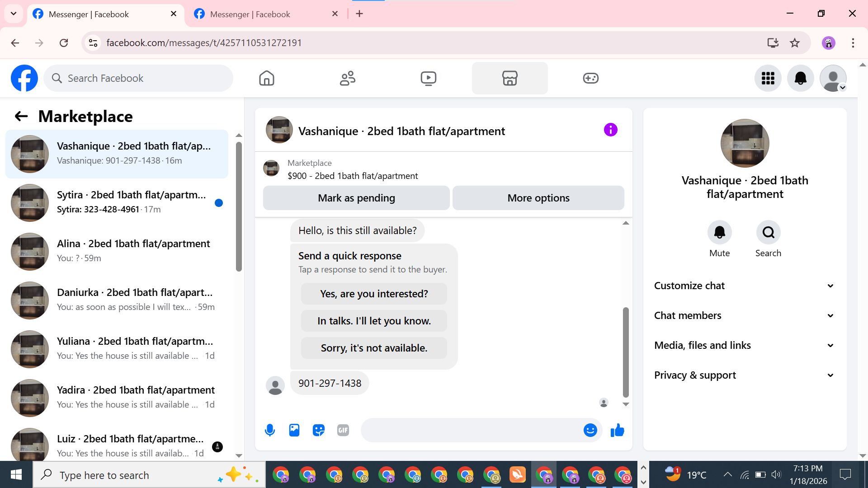Open the Facebook menu grid icon
Viewport: 868px width, 488px height.
[x=768, y=78]
